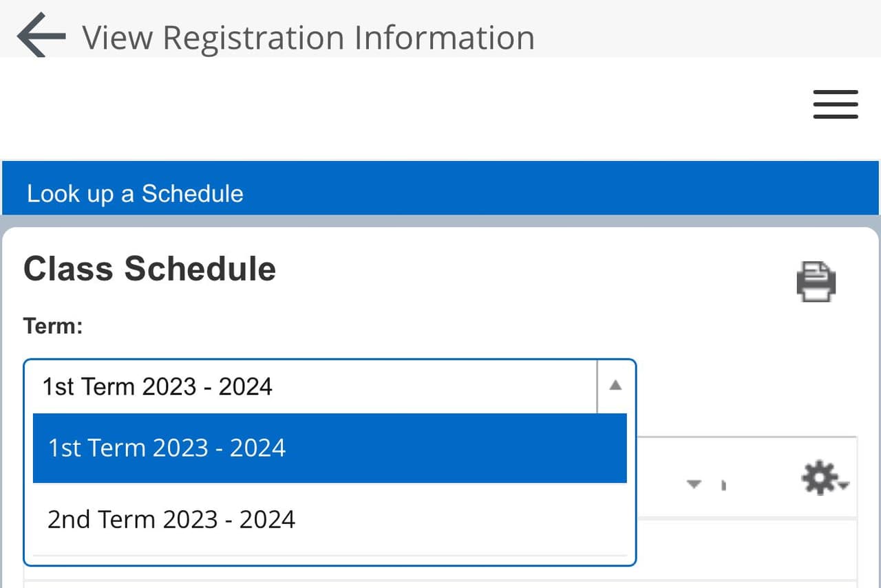Open the hamburger menu
Viewport: 881px width, 588px height.
(835, 105)
